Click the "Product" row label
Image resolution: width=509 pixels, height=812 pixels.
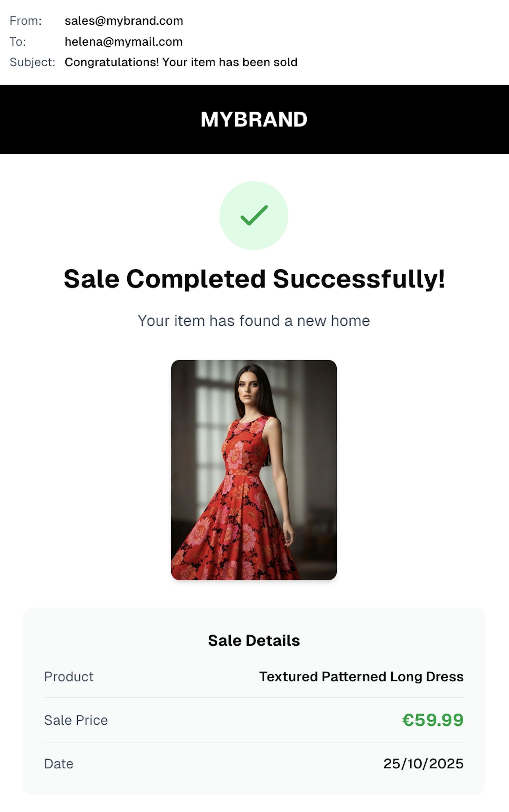[69, 677]
